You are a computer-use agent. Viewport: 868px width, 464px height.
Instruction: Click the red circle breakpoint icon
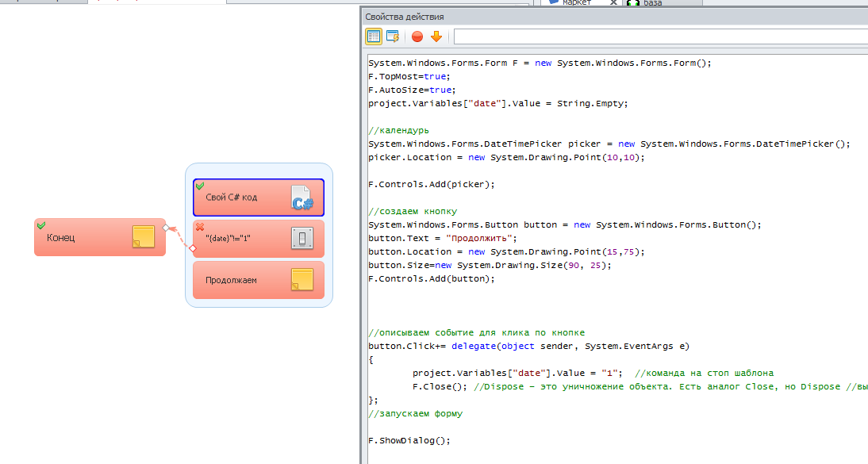click(417, 36)
